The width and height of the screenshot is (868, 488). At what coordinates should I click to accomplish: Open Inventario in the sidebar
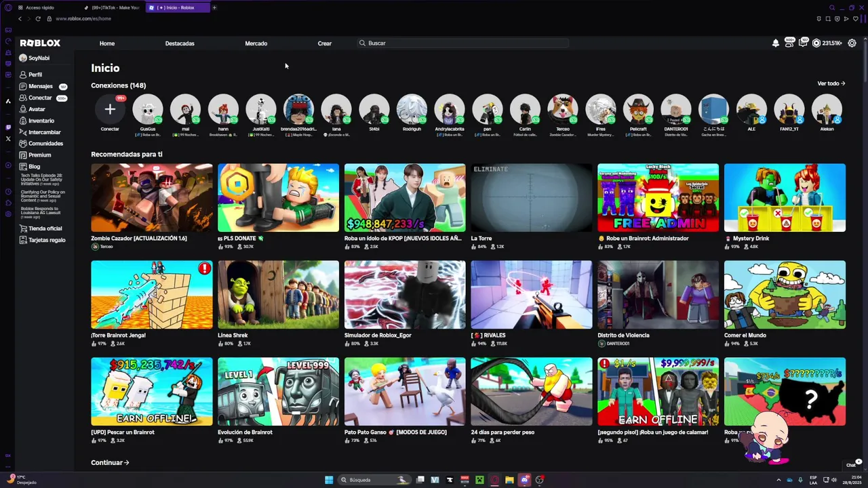37,121
